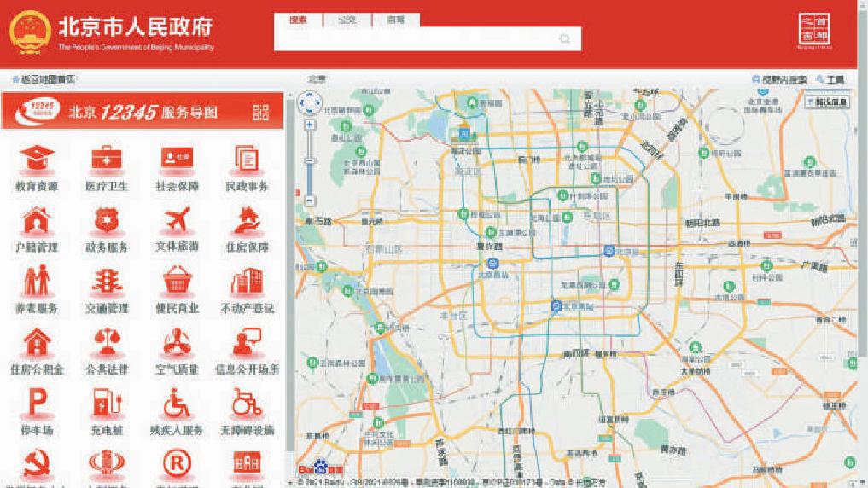
Task: Expand the 工具 tools dropdown
Action: pos(830,79)
